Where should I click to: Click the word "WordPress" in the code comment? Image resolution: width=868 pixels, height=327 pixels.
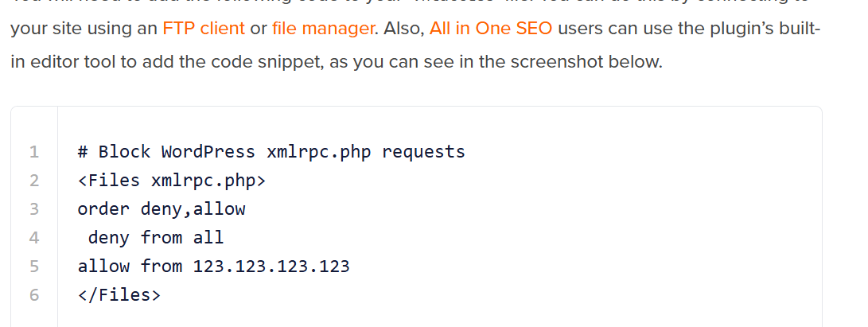pyautogui.click(x=208, y=152)
